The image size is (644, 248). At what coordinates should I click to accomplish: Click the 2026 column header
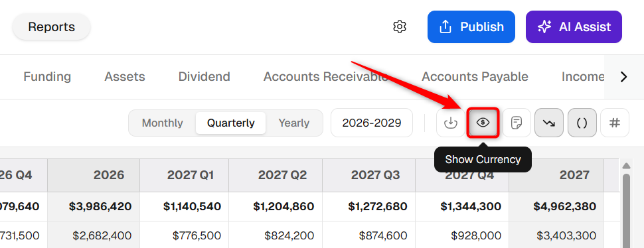pyautogui.click(x=94, y=175)
